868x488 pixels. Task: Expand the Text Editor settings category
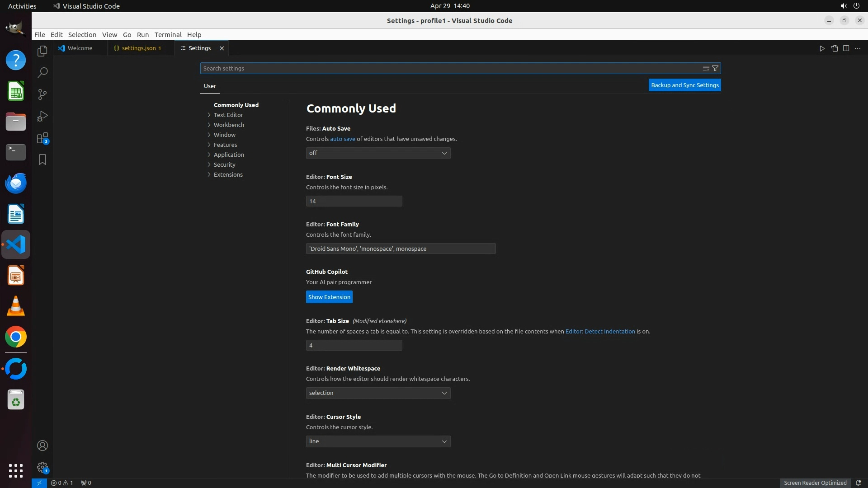point(228,115)
